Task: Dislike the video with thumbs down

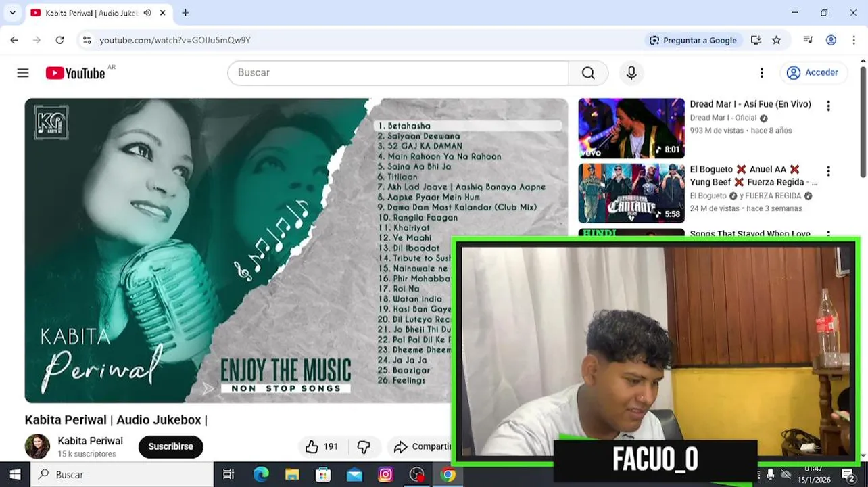Action: click(364, 446)
